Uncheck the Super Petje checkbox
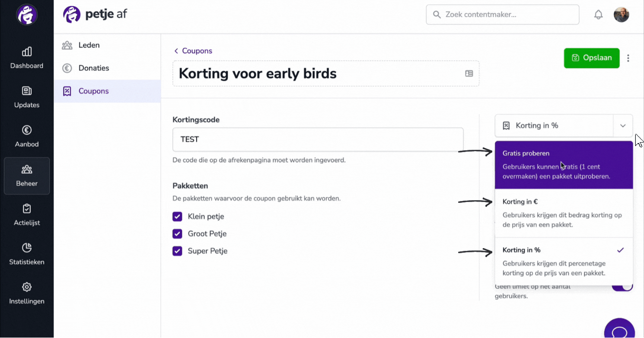The image size is (644, 338). point(177,251)
